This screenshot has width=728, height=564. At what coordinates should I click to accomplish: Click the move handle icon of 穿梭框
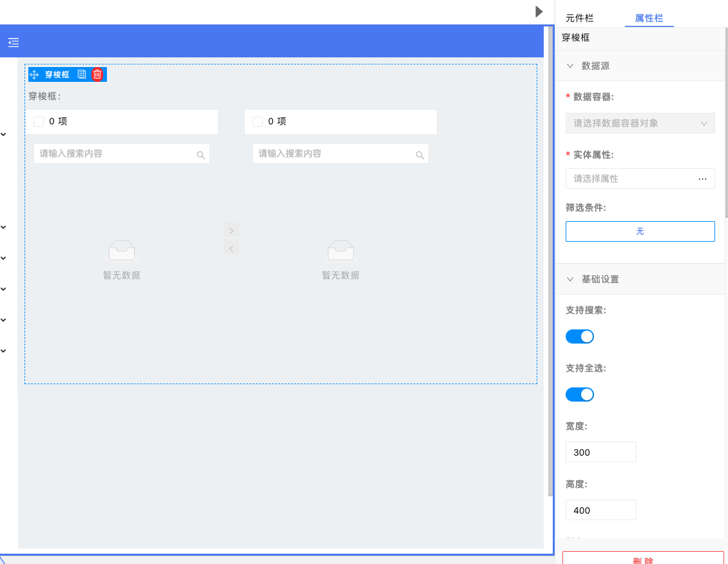click(x=34, y=74)
